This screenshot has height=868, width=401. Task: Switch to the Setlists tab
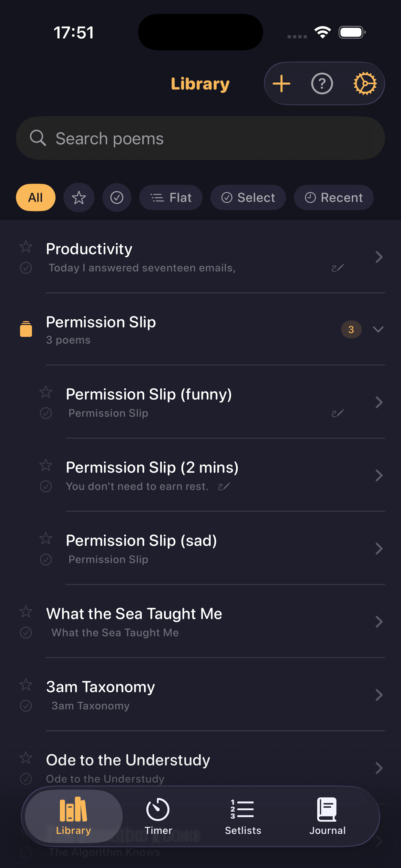242,815
